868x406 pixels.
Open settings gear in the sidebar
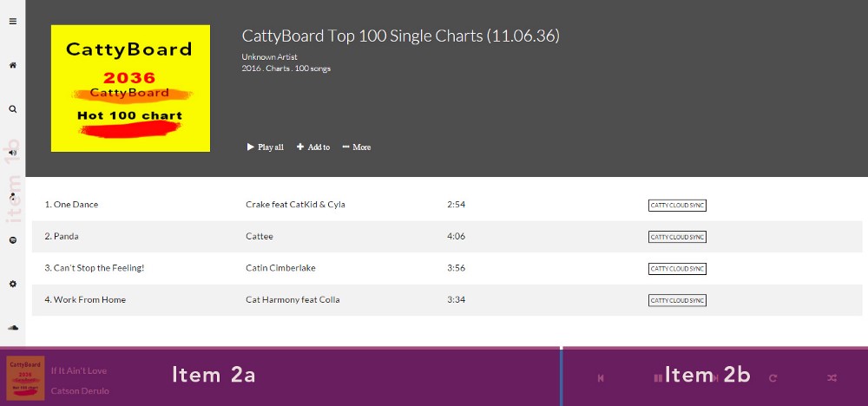12,284
